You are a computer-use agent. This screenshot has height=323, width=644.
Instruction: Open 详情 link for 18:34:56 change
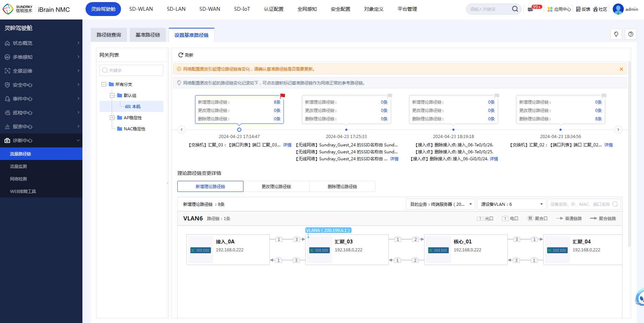(609, 145)
